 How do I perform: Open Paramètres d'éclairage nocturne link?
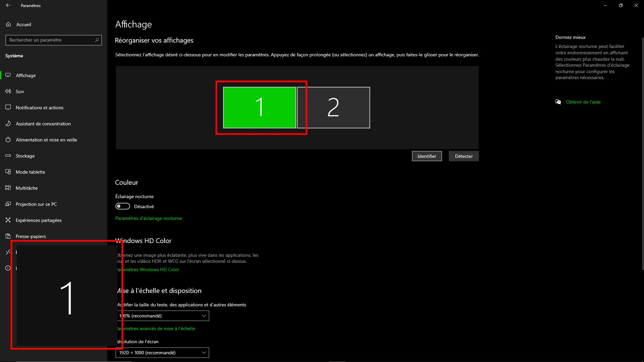click(x=149, y=218)
